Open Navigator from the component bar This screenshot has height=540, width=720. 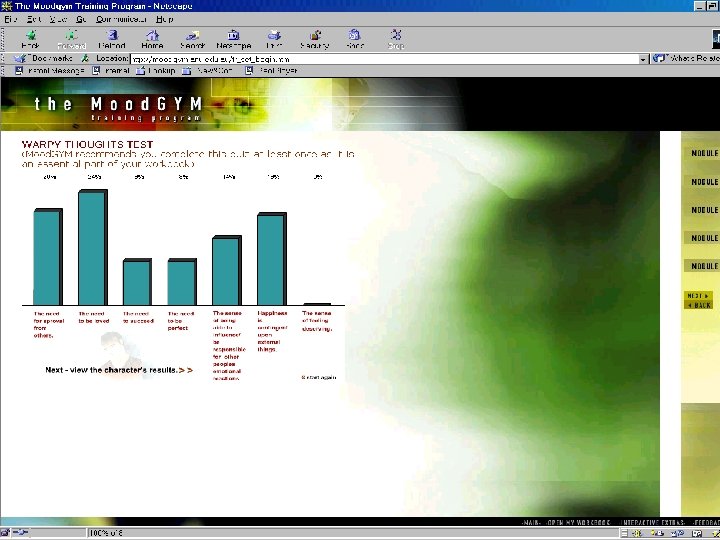[x=637, y=534]
